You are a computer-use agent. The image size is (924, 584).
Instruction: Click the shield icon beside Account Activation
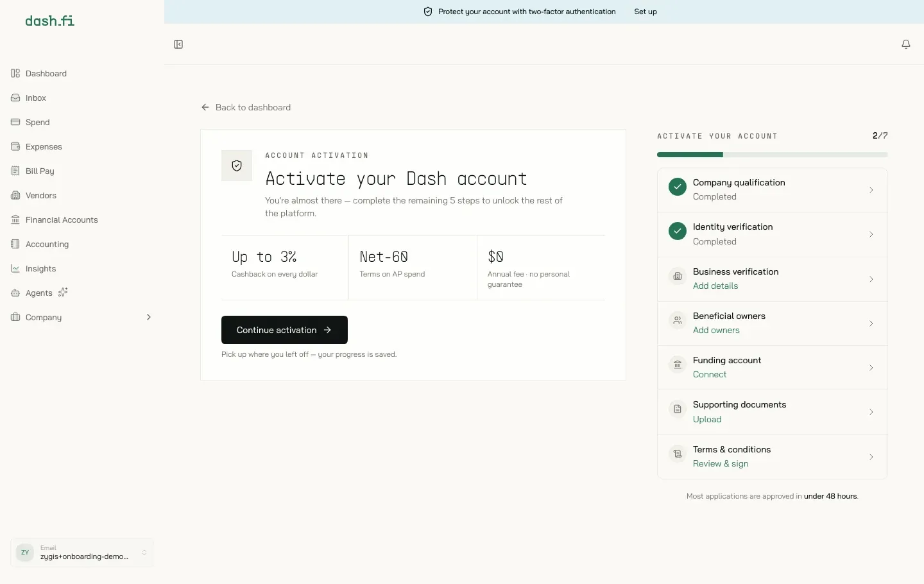click(237, 166)
